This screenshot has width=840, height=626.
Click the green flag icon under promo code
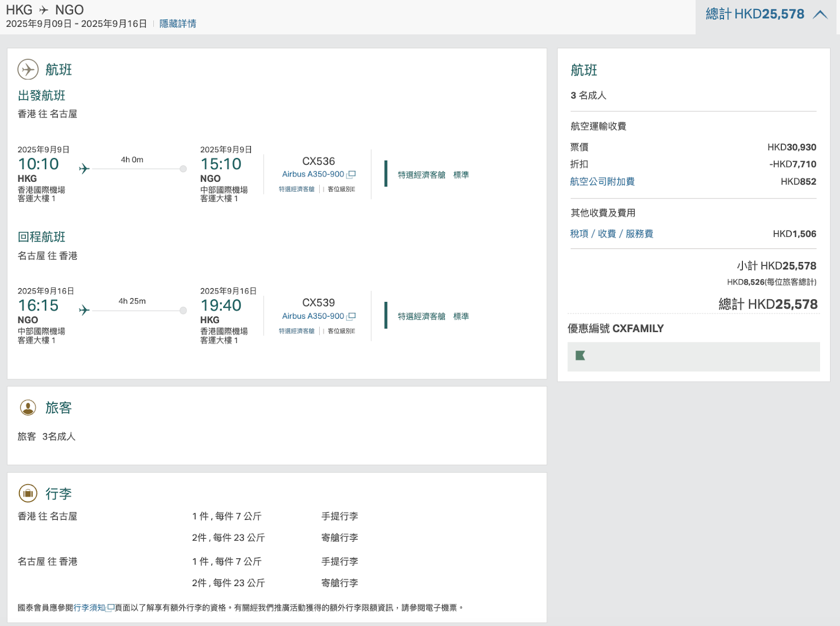click(x=580, y=356)
